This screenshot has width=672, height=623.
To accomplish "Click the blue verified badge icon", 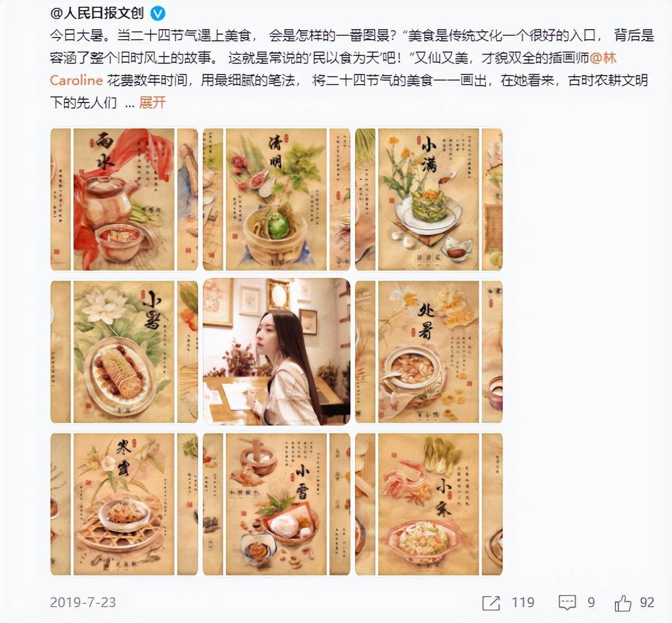I will pos(158,13).
